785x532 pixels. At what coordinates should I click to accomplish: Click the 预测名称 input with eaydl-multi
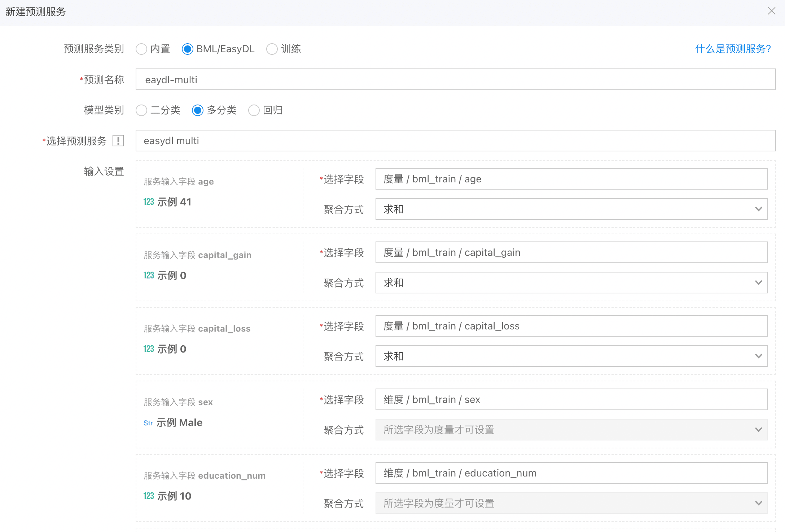pyautogui.click(x=456, y=79)
